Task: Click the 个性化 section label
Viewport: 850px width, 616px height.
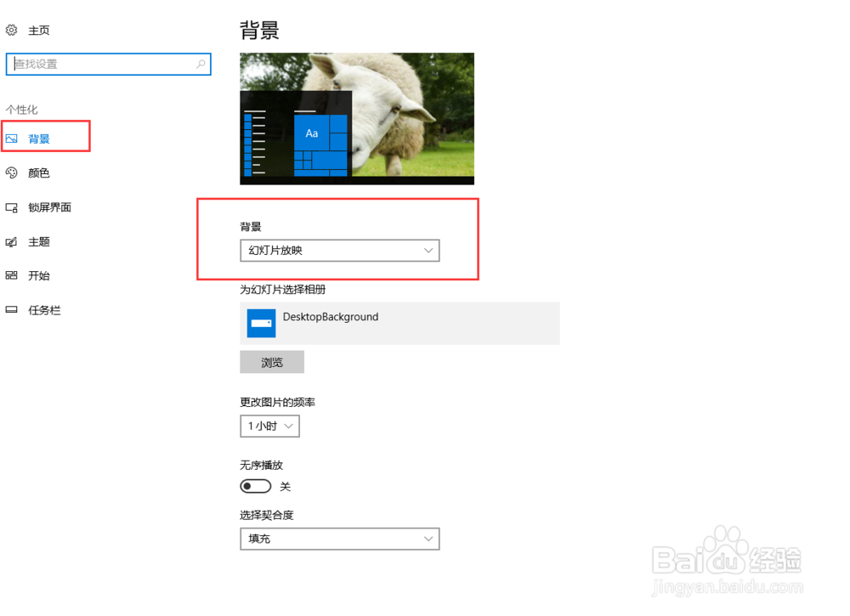Action: click(22, 110)
